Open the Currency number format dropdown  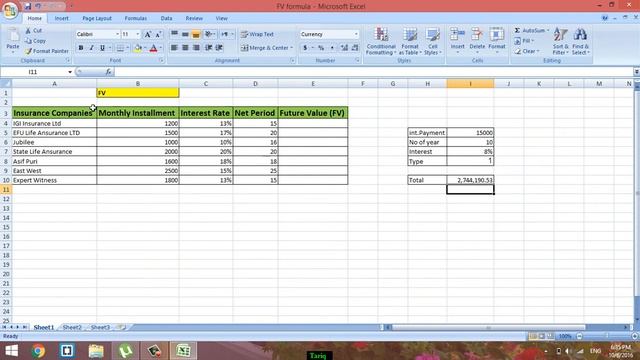pyautogui.click(x=356, y=34)
